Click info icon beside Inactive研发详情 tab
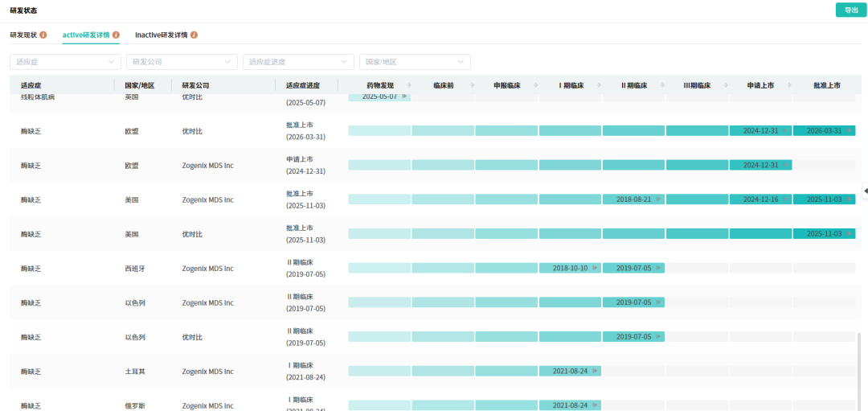 coord(194,35)
